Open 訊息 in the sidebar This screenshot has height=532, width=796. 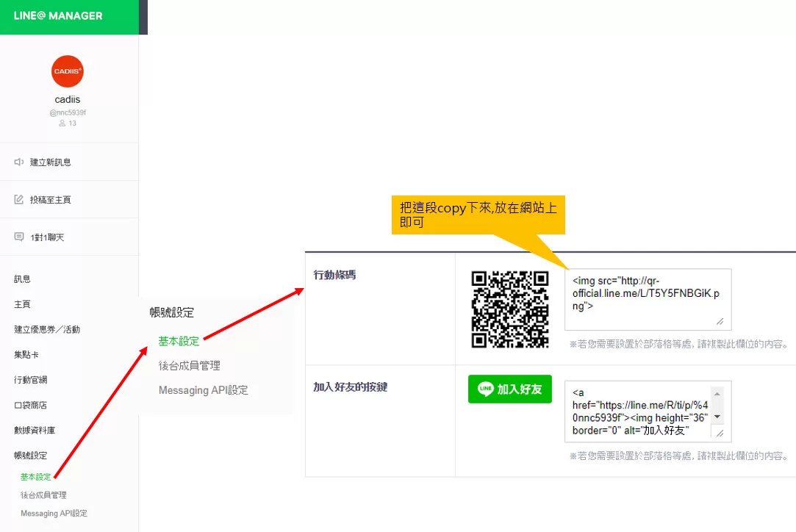(x=23, y=279)
